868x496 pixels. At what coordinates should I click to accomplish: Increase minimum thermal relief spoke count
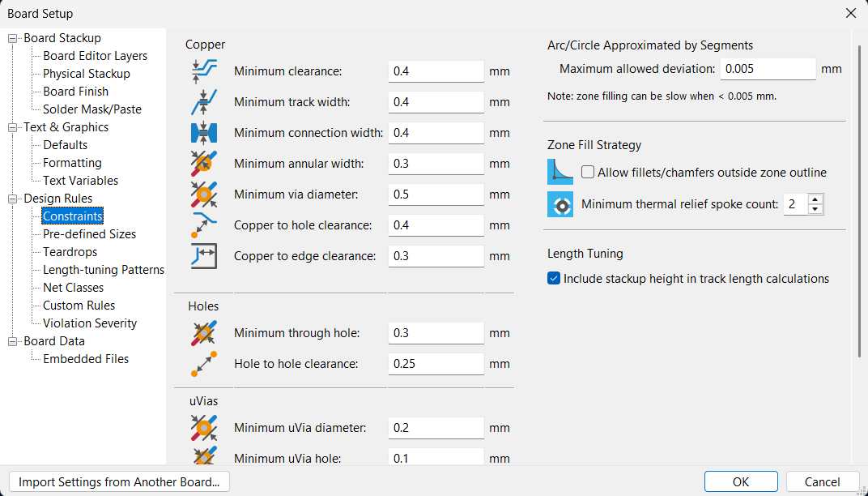point(815,199)
